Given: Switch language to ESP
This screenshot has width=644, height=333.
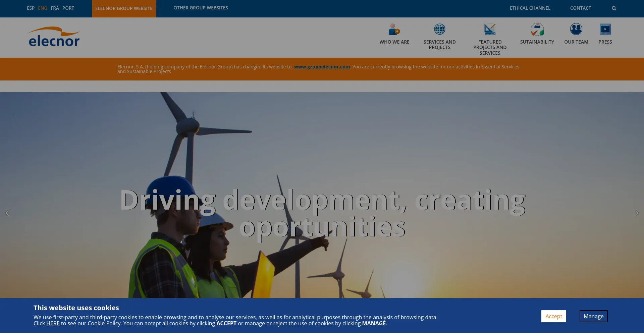Looking at the screenshot, I should pyautogui.click(x=31, y=8).
